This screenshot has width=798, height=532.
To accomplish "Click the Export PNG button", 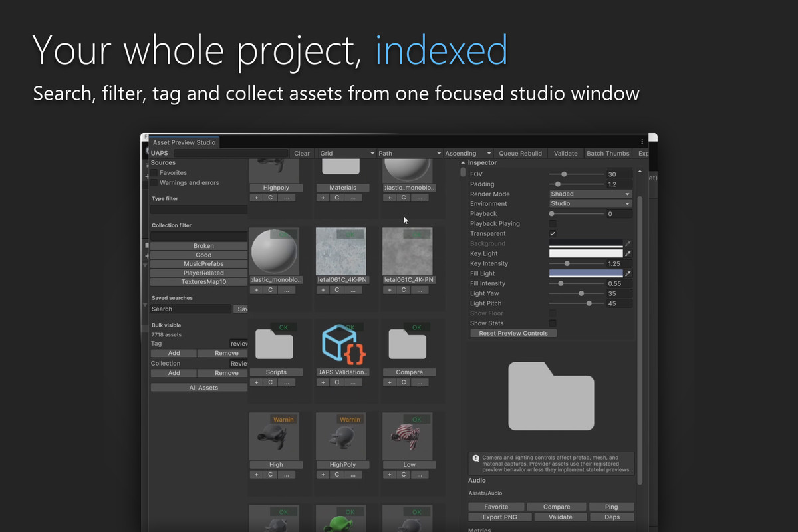I will [500, 517].
